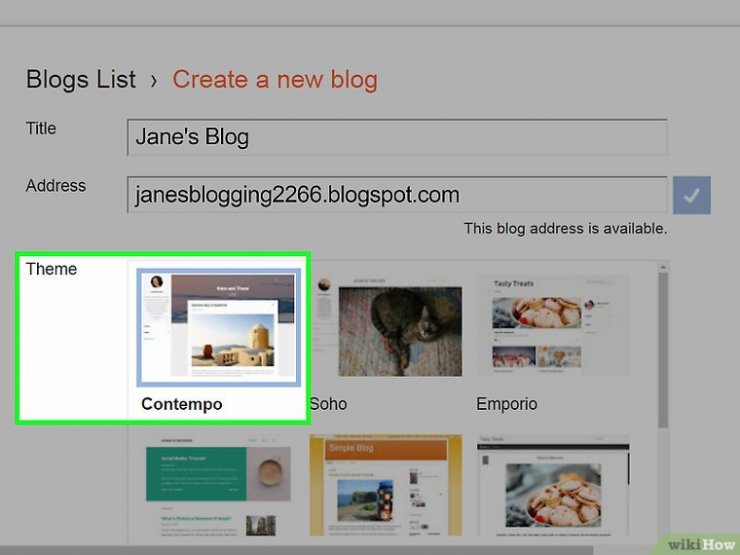Click the Blogs List breadcrumb link

click(x=81, y=79)
